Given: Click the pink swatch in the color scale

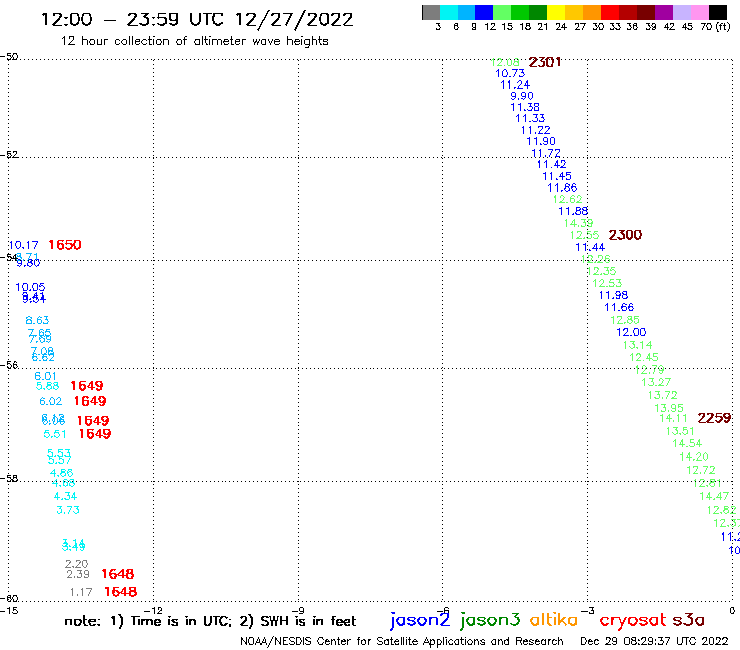Looking at the screenshot, I should pyautogui.click(x=699, y=12).
